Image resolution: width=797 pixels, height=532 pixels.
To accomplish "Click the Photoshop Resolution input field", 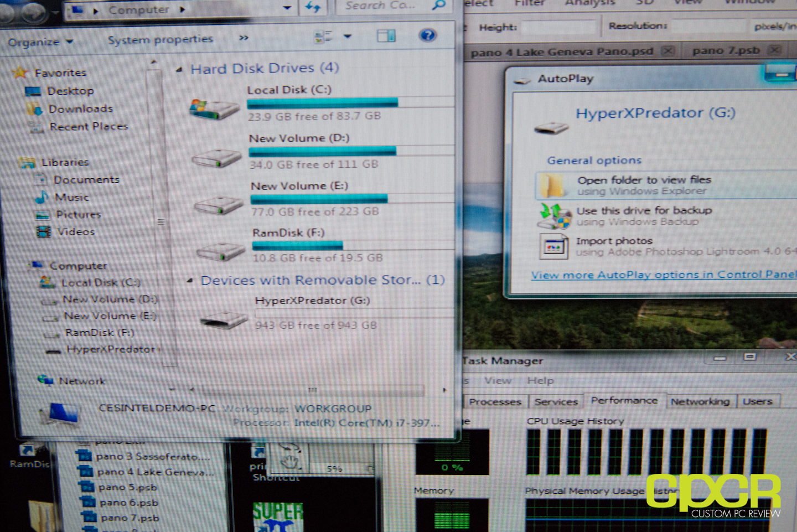I will point(708,25).
